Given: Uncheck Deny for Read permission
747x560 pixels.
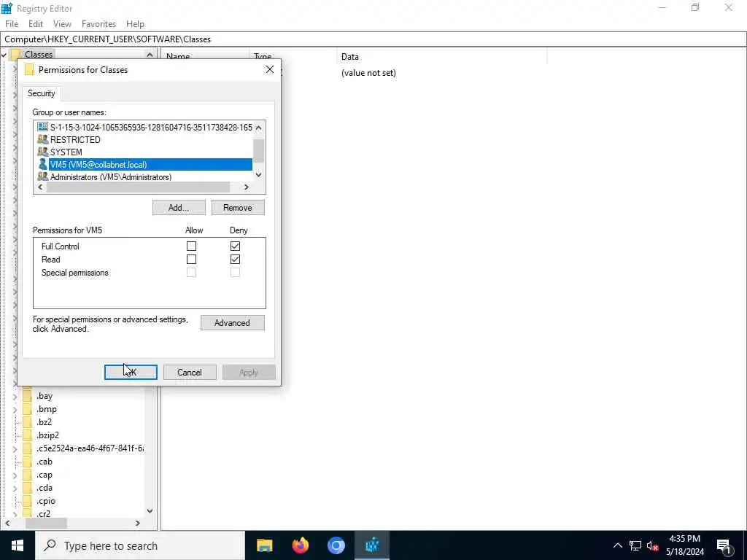Looking at the screenshot, I should pyautogui.click(x=235, y=260).
